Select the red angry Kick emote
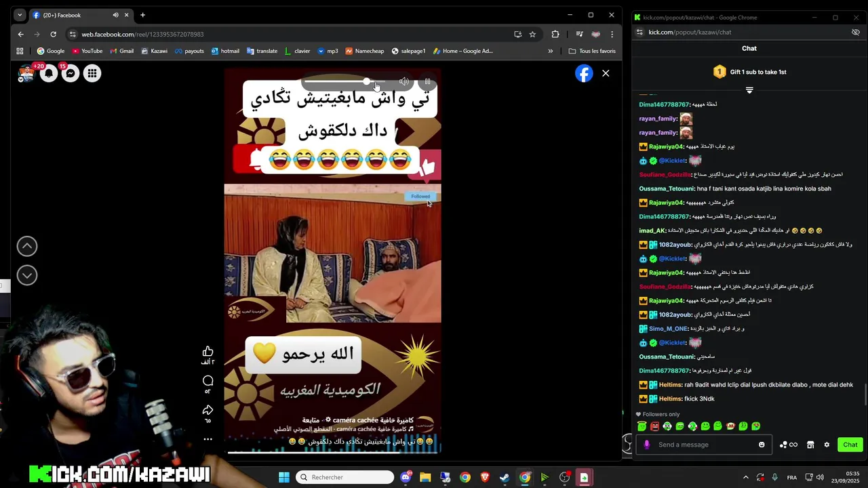This screenshot has width=868, height=488. tap(654, 426)
